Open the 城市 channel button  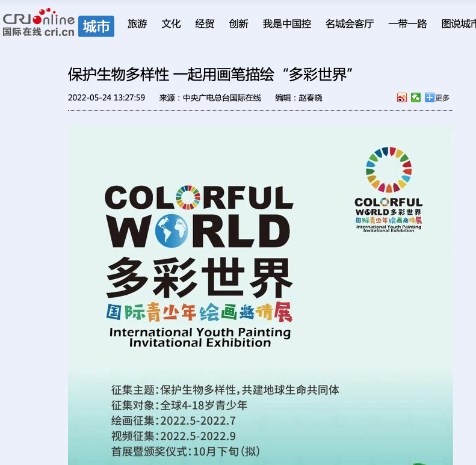coord(96,26)
